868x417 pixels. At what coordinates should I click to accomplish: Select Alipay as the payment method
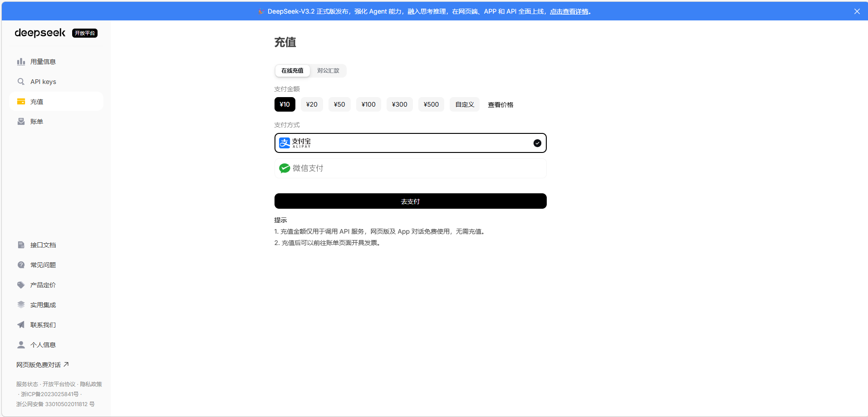click(410, 143)
